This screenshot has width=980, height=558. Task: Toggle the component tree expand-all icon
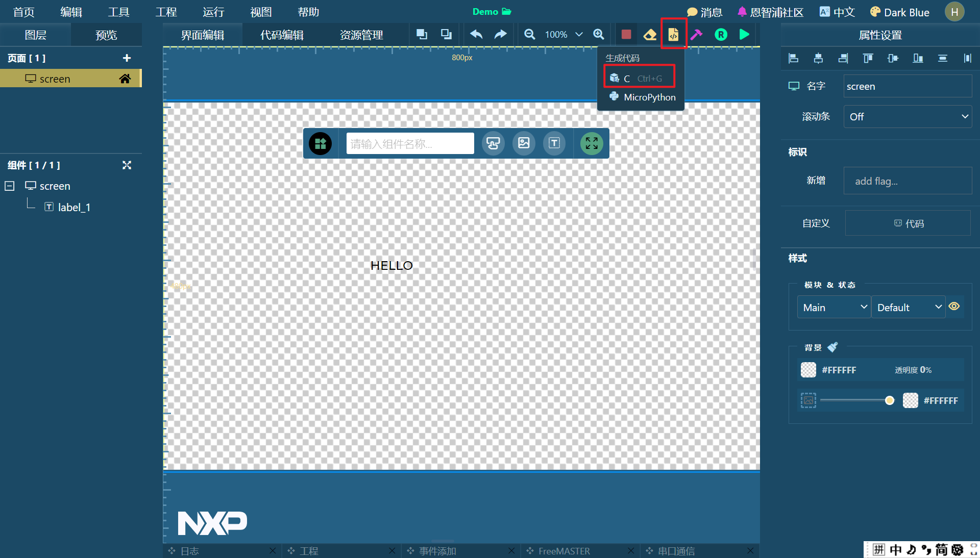pos(127,165)
